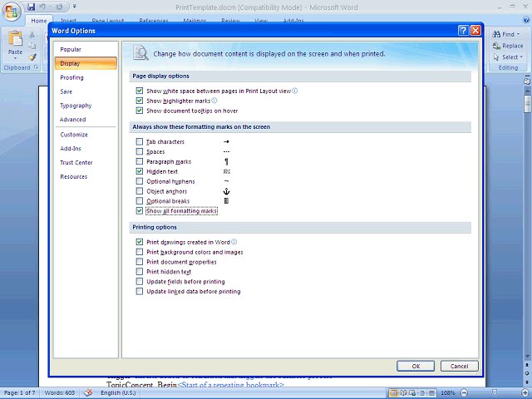Click the Redo icon in Quick Access Toolbar
Viewport: 532px width, 399px height.
[59, 7]
